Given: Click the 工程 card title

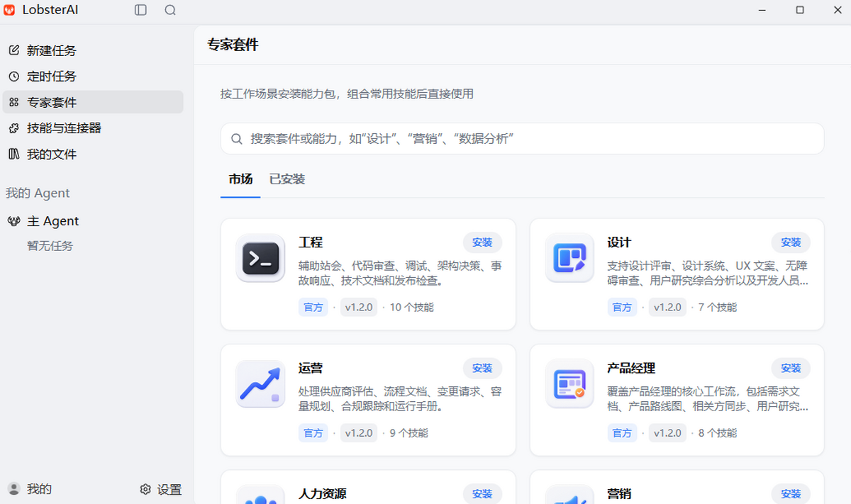Looking at the screenshot, I should click(x=311, y=242).
